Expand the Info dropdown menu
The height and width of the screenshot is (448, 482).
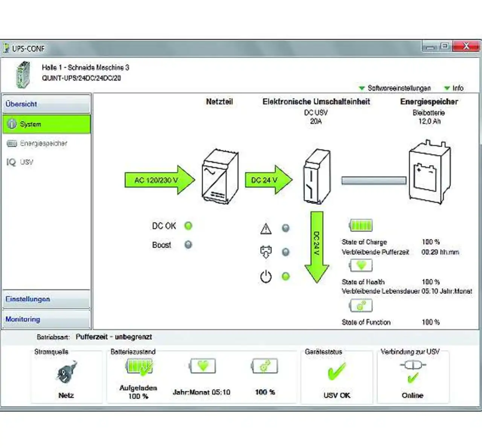click(454, 88)
